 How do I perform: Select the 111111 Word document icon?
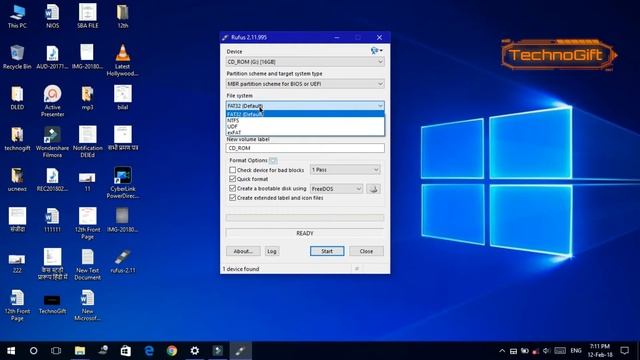click(52, 220)
